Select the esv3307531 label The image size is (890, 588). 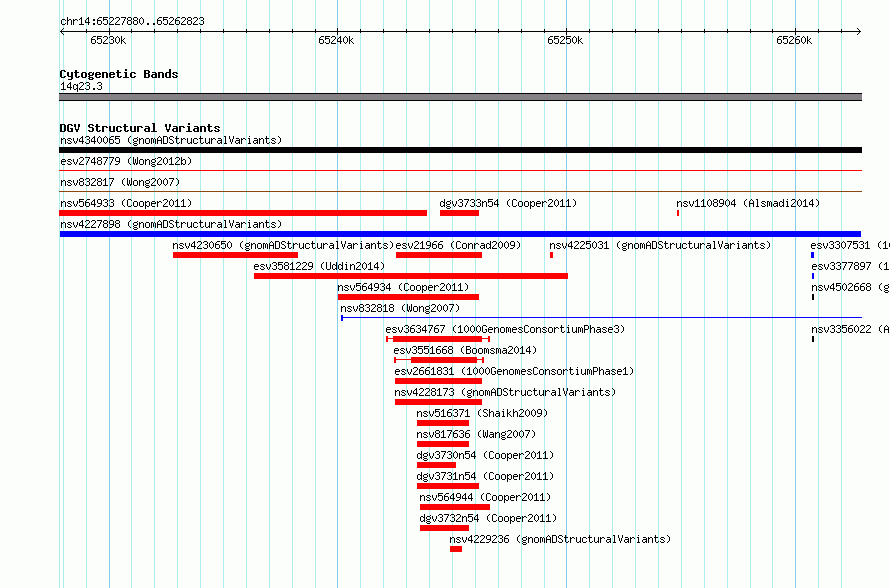850,245
